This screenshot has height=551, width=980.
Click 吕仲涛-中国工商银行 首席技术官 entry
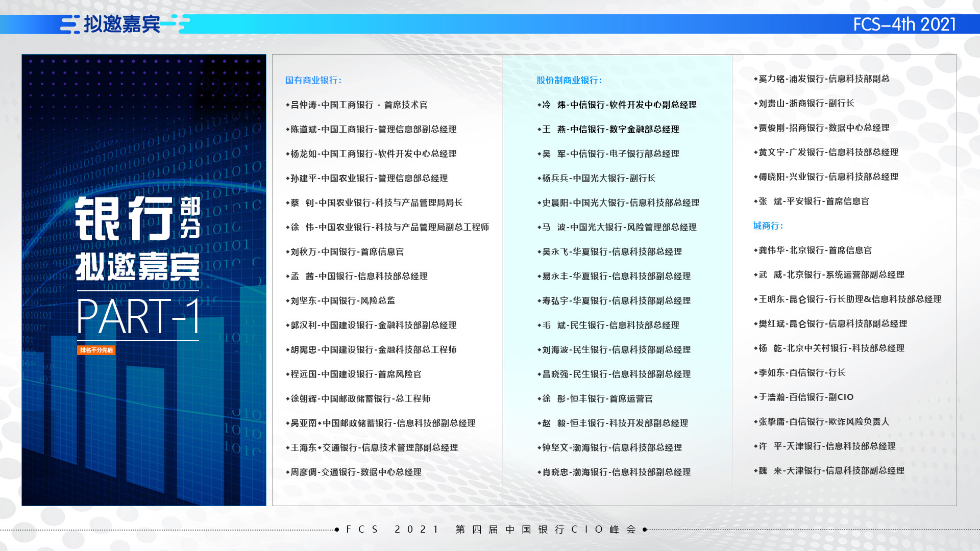357,105
